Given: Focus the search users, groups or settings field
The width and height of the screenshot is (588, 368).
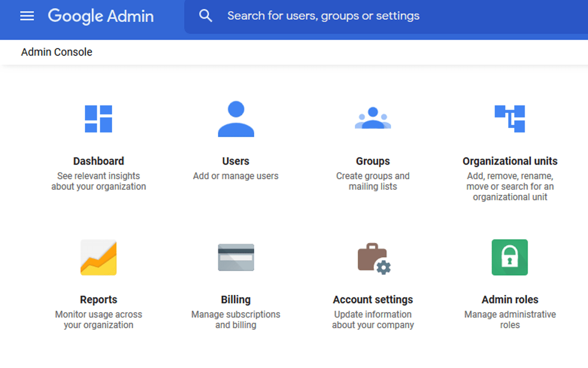Looking at the screenshot, I should coord(386,17).
